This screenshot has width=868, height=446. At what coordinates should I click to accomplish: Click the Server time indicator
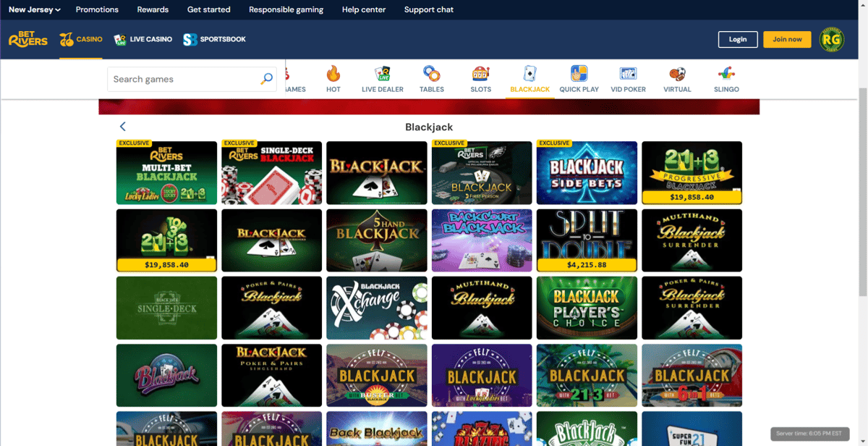809,434
